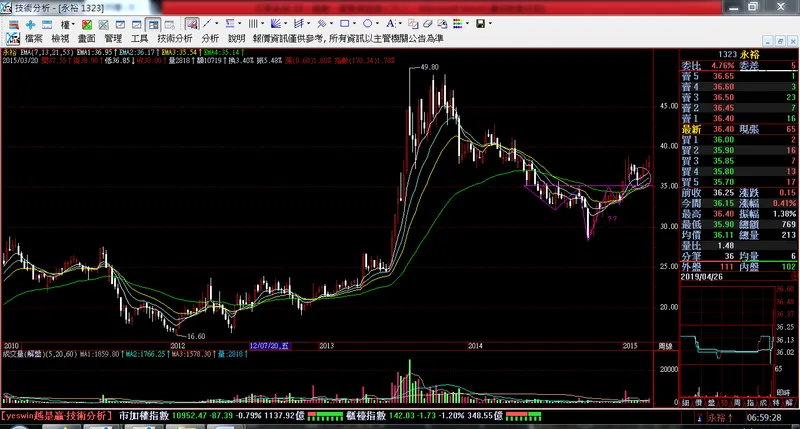Click the app logo left of 檔案
The image size is (800, 429).
(x=13, y=39)
